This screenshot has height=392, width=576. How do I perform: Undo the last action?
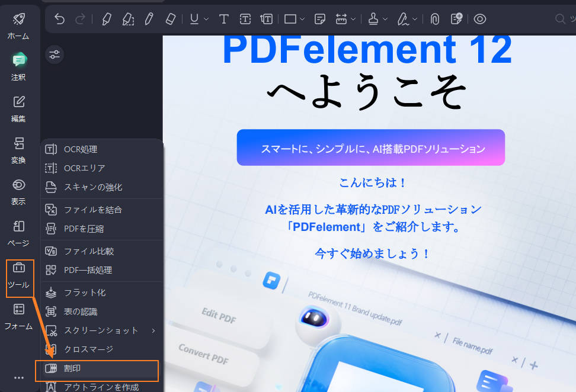pos(59,18)
